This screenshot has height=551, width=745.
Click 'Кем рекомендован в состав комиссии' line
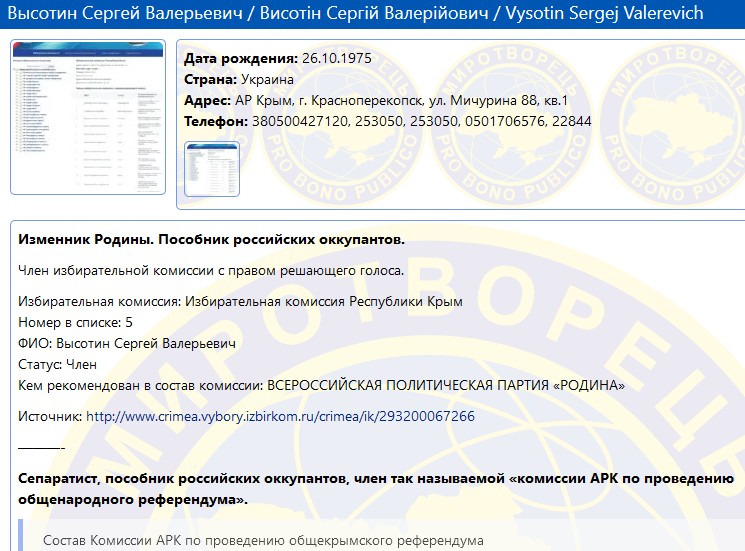pyautogui.click(x=322, y=385)
